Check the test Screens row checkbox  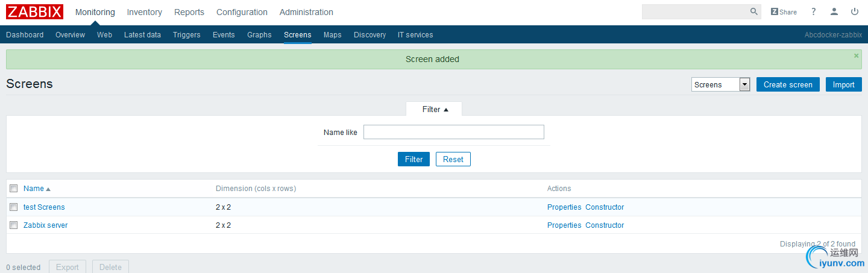14,207
